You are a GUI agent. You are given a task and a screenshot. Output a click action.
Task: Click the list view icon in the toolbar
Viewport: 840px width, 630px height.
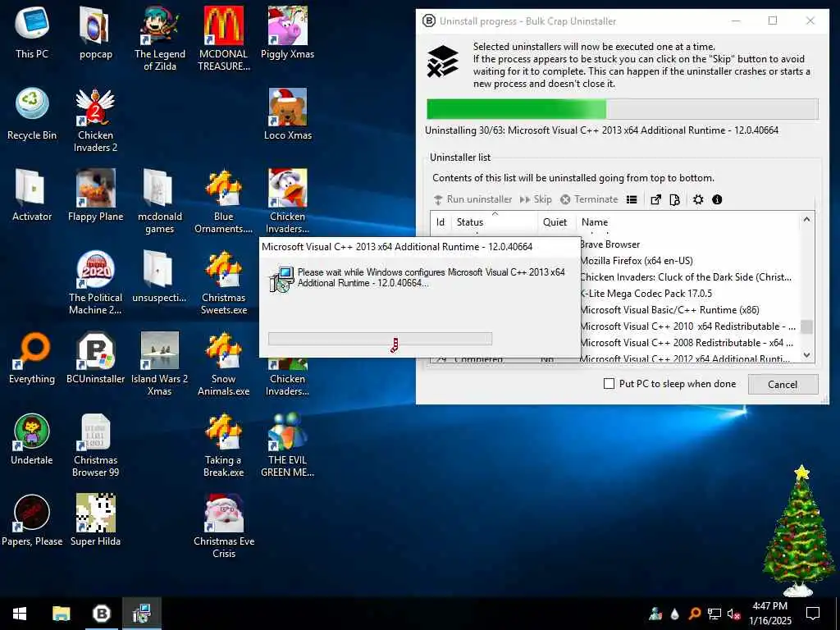coord(632,199)
